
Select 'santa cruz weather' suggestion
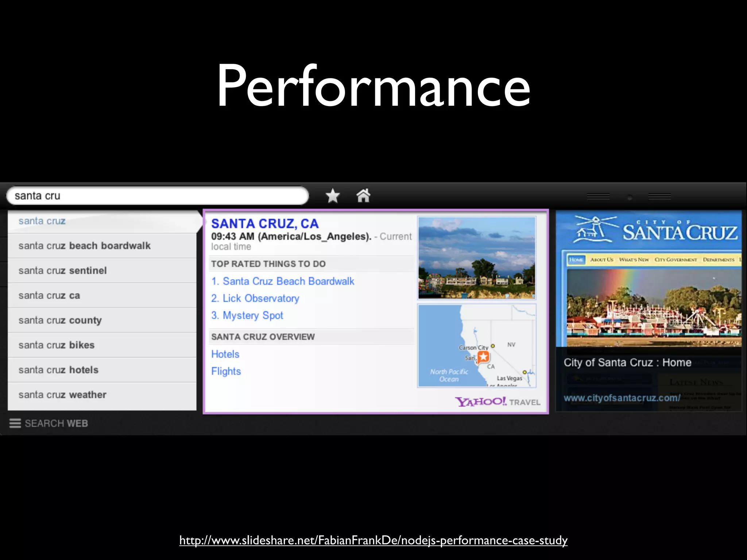102,395
